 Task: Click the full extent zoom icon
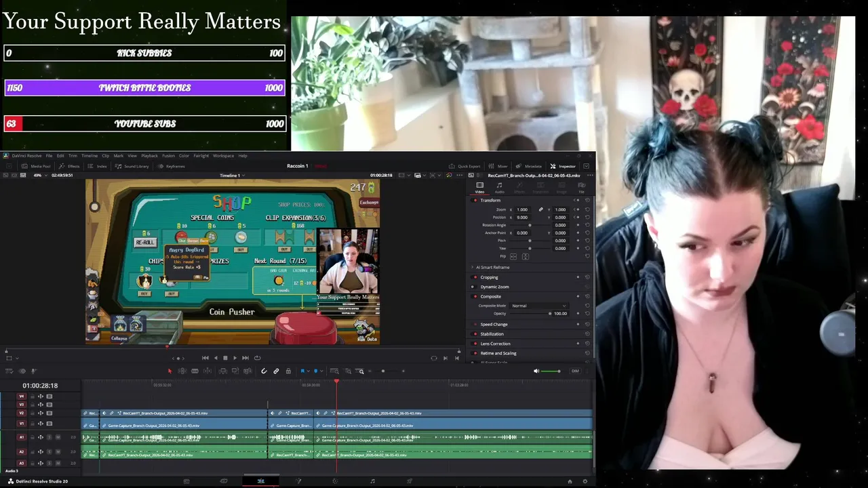pos(334,371)
